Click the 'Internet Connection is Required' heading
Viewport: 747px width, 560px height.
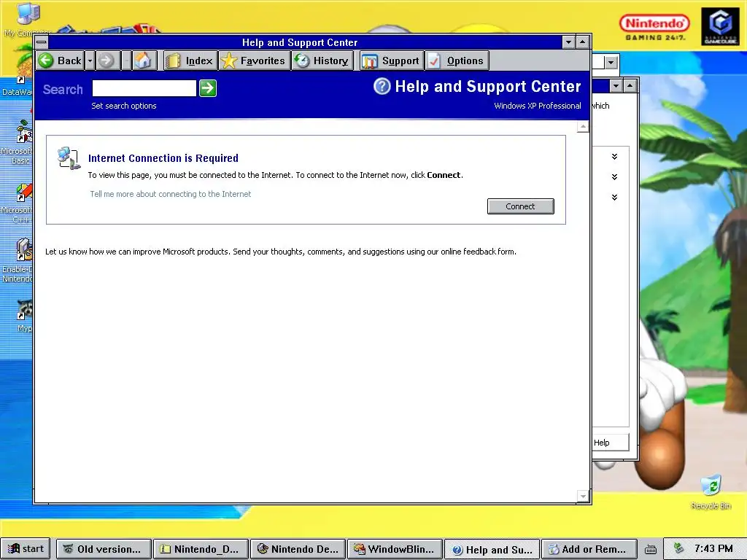[163, 158]
